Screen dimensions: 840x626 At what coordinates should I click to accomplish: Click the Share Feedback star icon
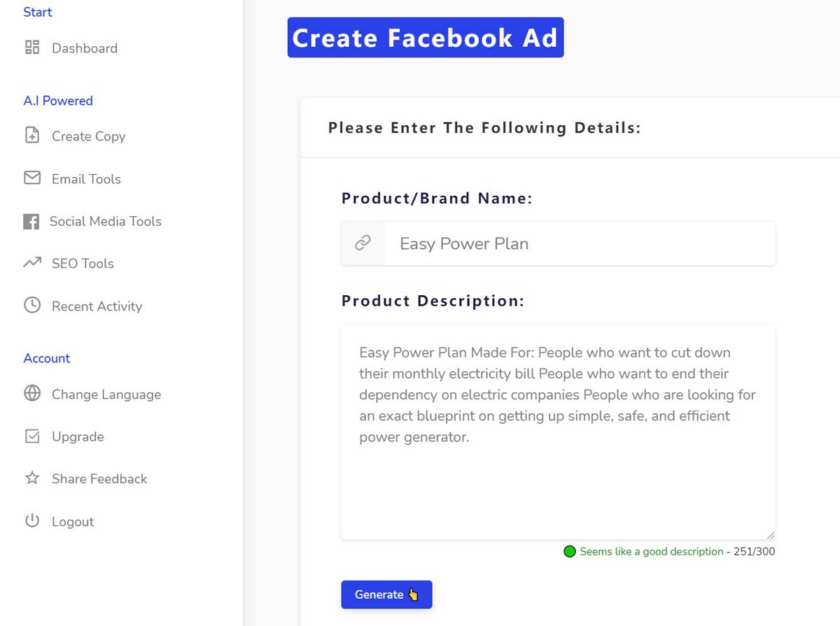pyautogui.click(x=32, y=478)
